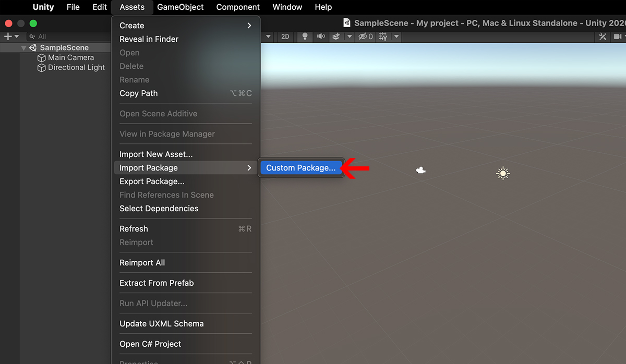626x364 pixels.
Task: Click the Unity logo beside SampleScene
Action: click(x=33, y=48)
